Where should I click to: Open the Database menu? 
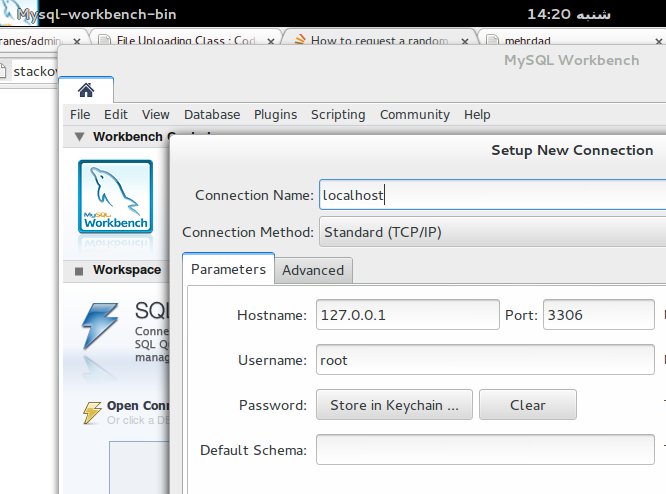[x=211, y=115]
